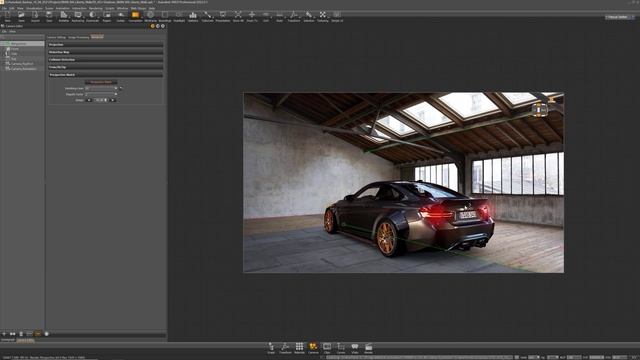Click the Texturing toolbar icon
640x360 pixels.
pos(322,16)
